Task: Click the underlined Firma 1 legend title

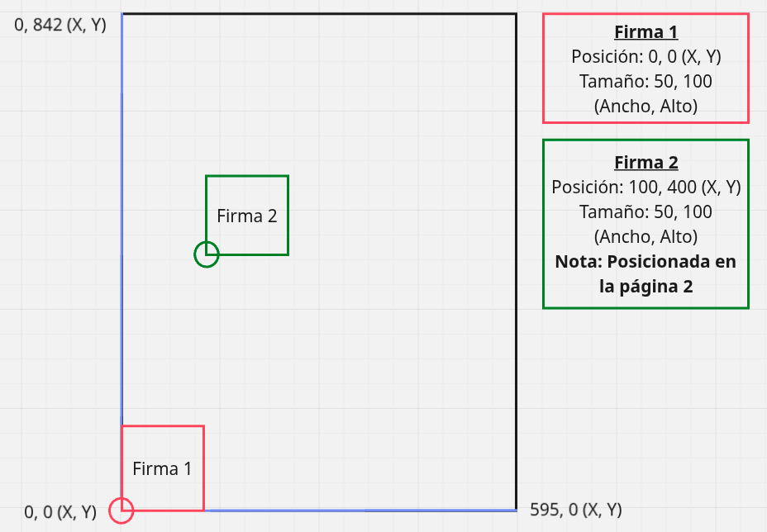Action: (x=646, y=32)
